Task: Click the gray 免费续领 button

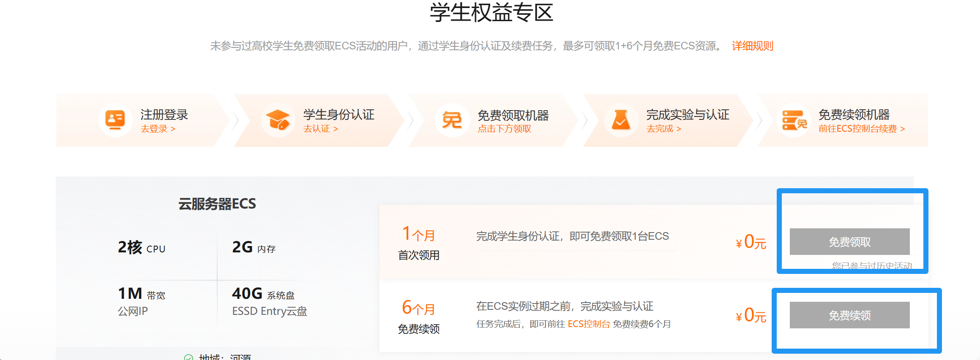Action: click(x=849, y=315)
